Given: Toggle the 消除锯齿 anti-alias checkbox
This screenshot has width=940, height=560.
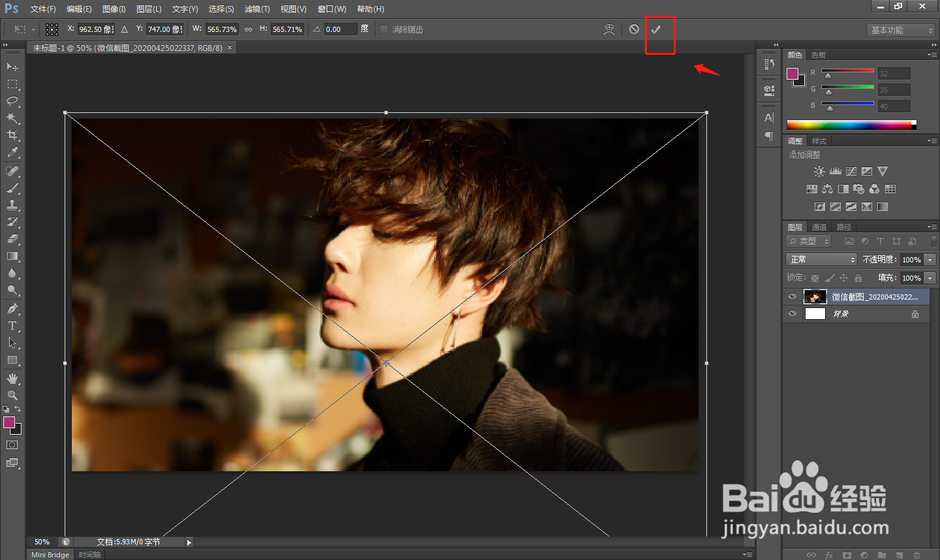Looking at the screenshot, I should (x=384, y=29).
